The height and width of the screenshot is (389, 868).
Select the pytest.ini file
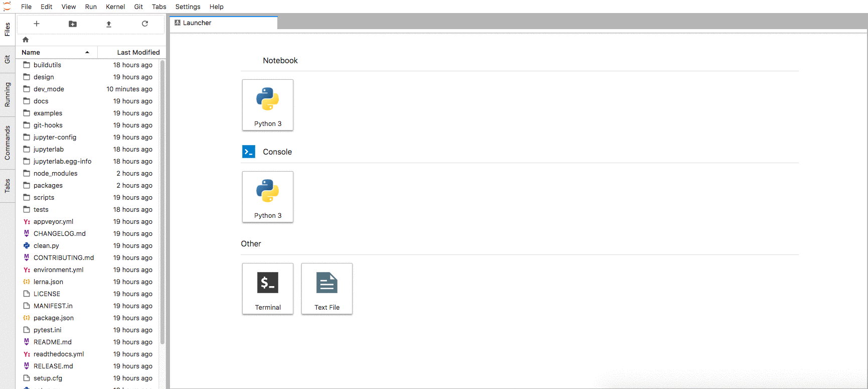[87, 330]
